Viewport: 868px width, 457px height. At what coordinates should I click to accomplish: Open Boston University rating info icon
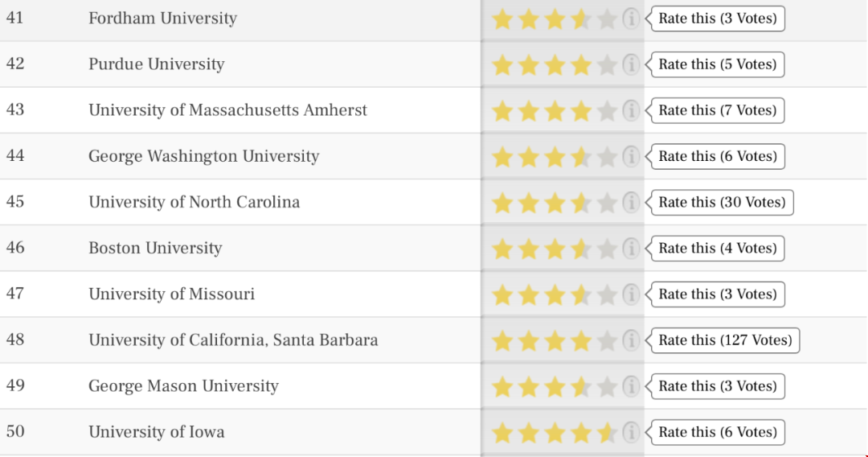click(631, 249)
